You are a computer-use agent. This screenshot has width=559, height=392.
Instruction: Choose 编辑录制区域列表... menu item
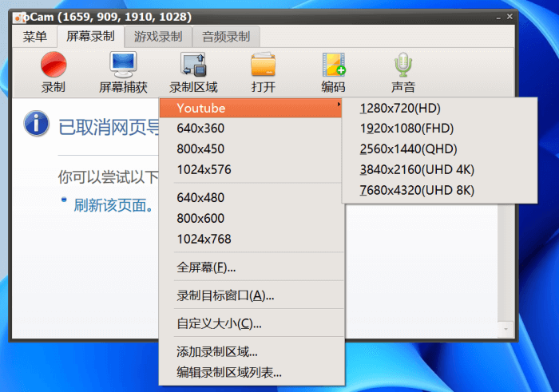251,372
